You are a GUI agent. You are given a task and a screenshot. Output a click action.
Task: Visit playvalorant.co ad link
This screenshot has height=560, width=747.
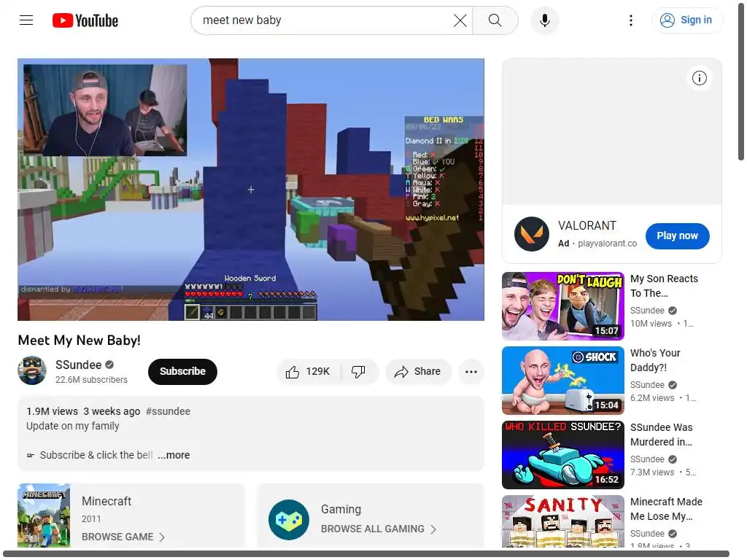[x=607, y=244]
